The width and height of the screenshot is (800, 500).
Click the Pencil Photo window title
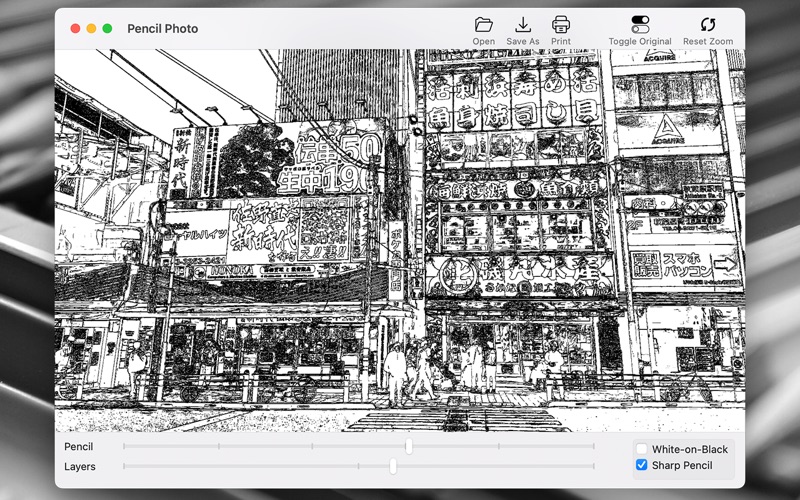(163, 29)
